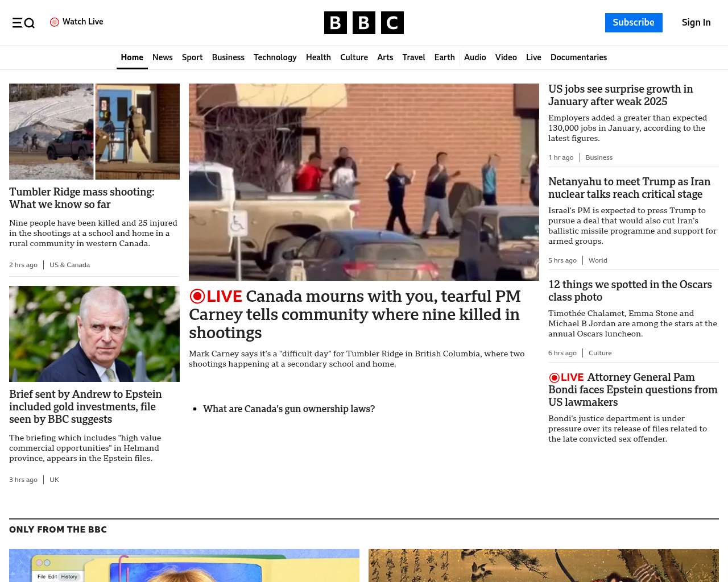
Task: Click the Prince Andrew photo thumbnail
Action: 94,334
